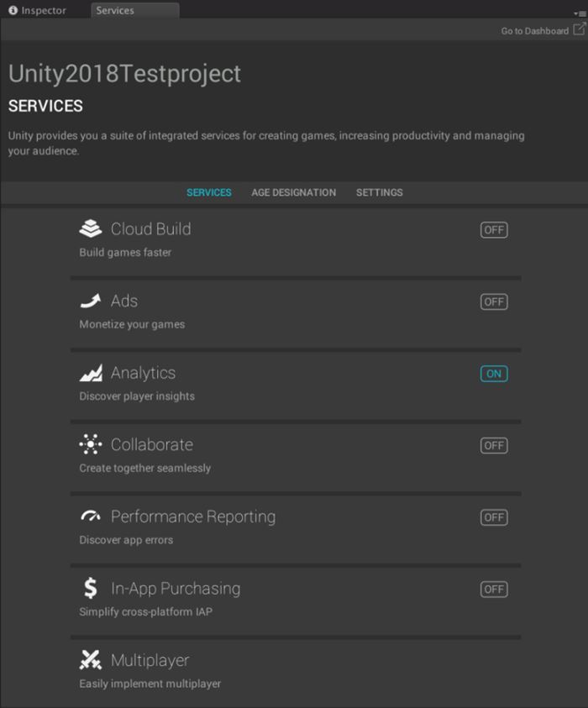Toggle Collaborate service on
Image resolution: width=588 pixels, height=708 pixels.
point(494,445)
